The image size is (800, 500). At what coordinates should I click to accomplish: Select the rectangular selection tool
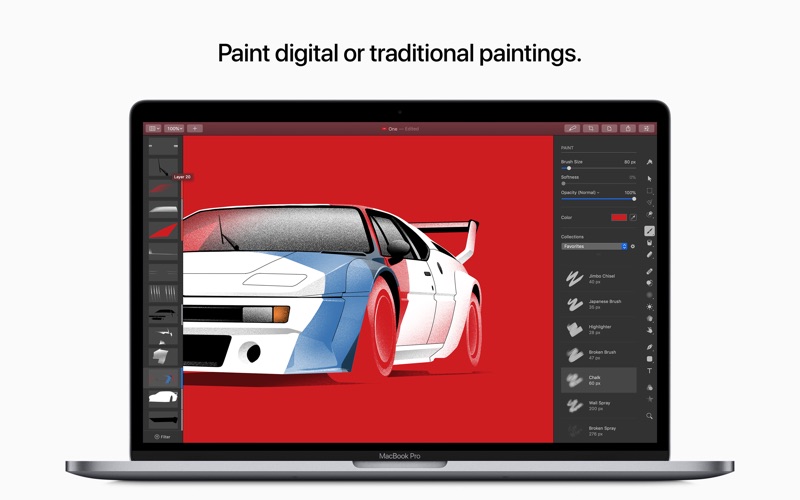click(x=649, y=191)
